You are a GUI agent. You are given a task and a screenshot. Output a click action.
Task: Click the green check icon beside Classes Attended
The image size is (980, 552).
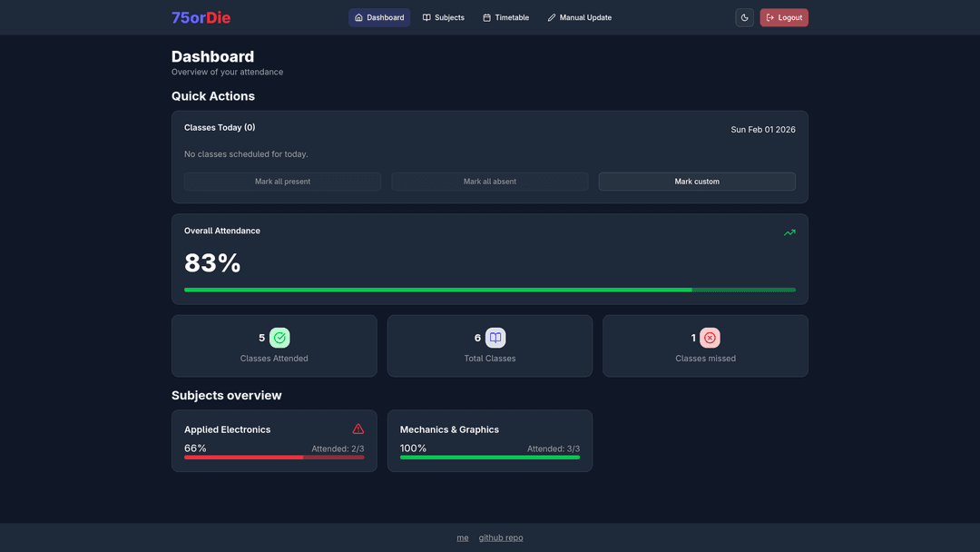coord(279,338)
